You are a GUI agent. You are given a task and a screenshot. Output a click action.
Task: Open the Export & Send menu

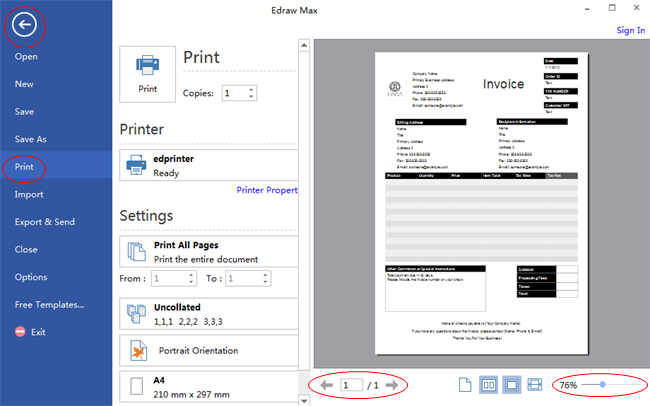pos(44,222)
